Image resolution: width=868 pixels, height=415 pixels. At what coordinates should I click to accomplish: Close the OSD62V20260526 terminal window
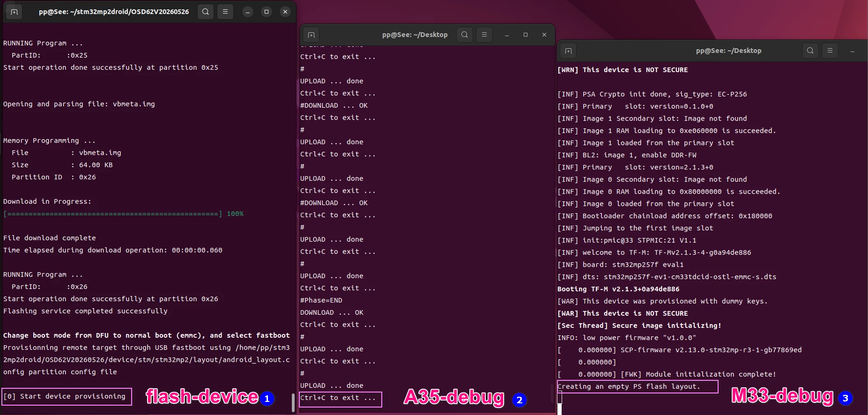pos(285,12)
